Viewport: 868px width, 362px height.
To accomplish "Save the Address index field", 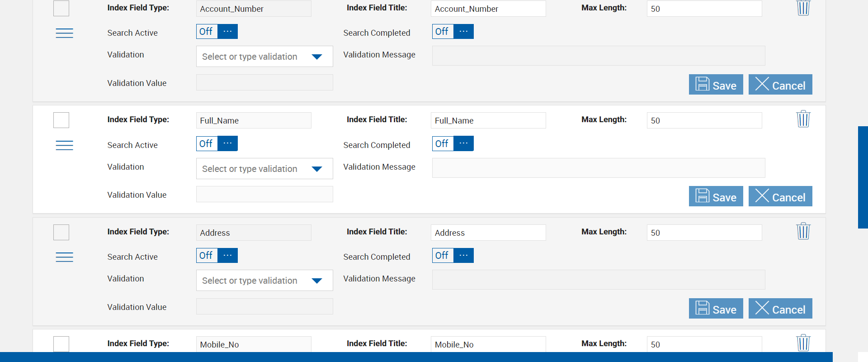I will [x=716, y=309].
